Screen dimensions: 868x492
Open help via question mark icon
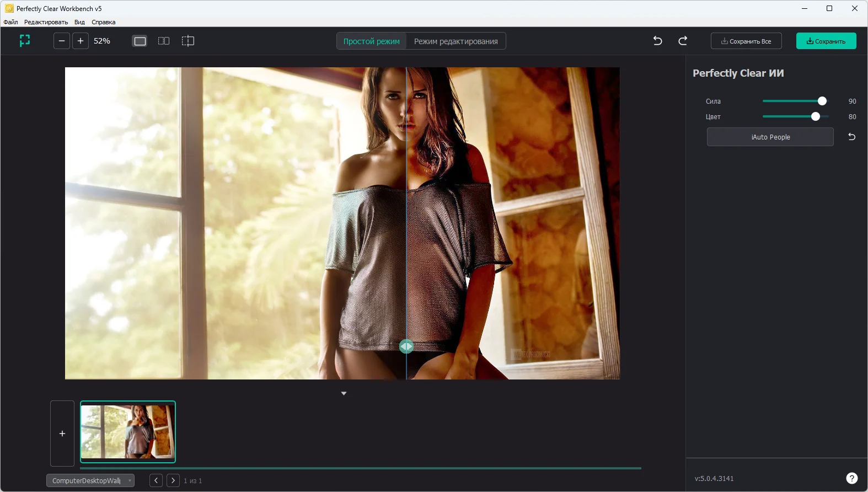point(851,478)
